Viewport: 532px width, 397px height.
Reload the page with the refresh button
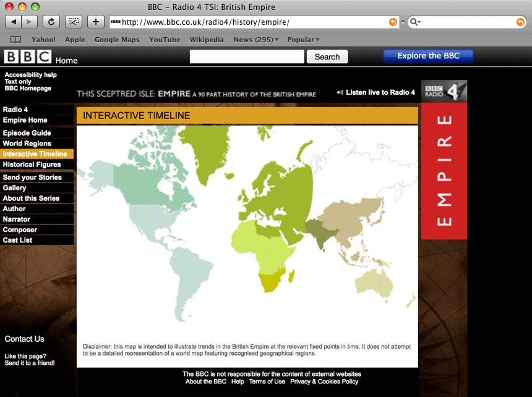click(x=51, y=22)
